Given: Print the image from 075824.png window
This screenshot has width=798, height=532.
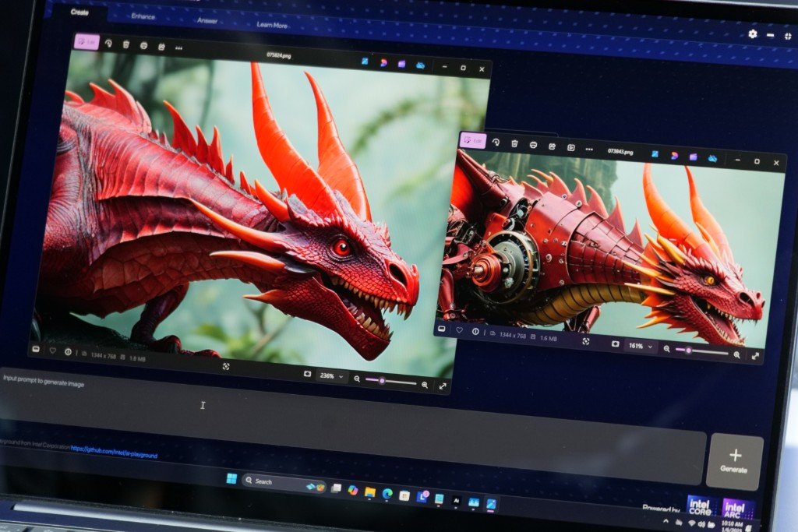Looking at the screenshot, I should pyautogui.click(x=143, y=46).
